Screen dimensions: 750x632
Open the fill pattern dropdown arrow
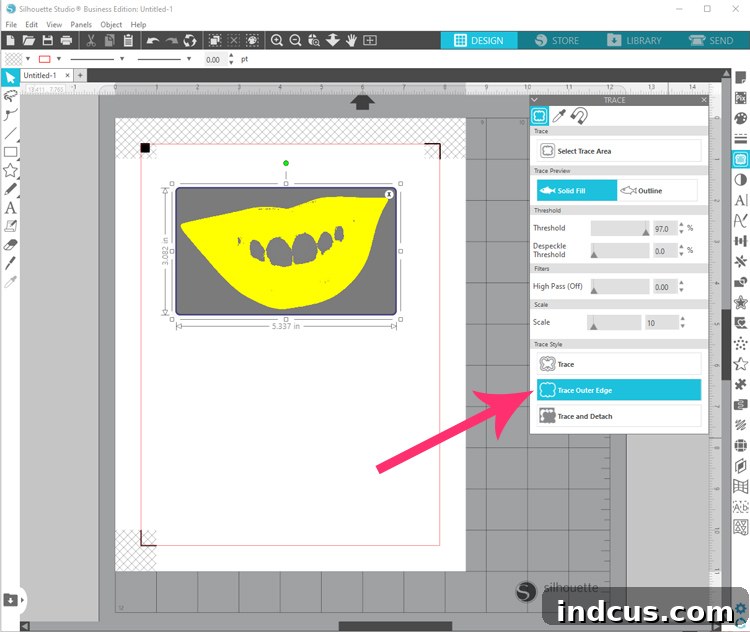(28, 59)
